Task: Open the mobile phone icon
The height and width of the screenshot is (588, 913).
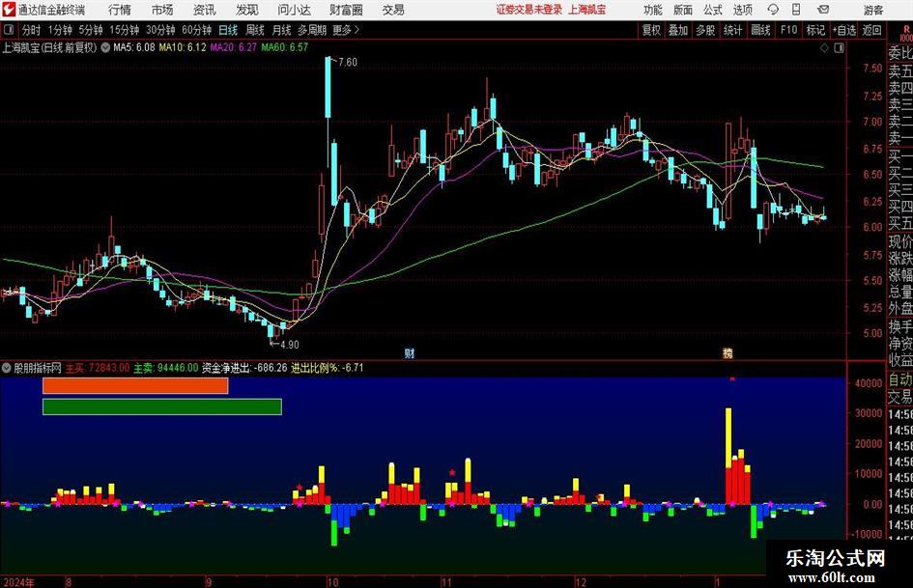Action: [x=796, y=10]
